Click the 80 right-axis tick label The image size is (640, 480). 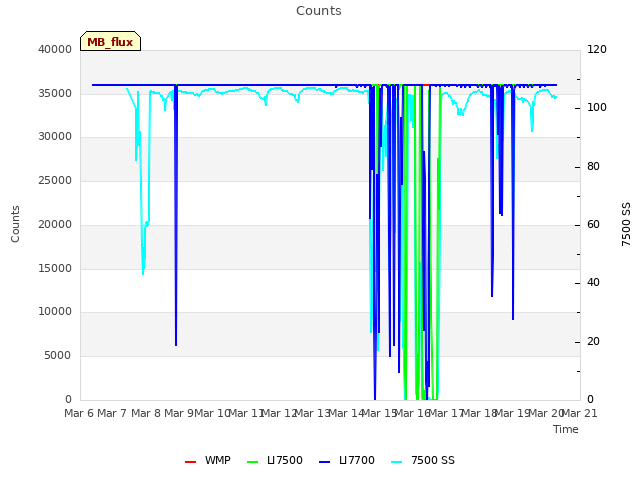coord(593,167)
